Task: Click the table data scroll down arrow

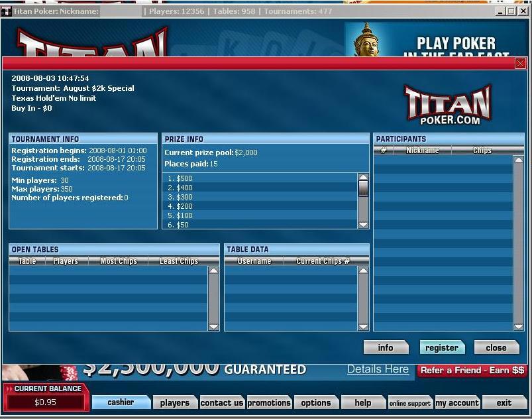Action: pos(363,327)
